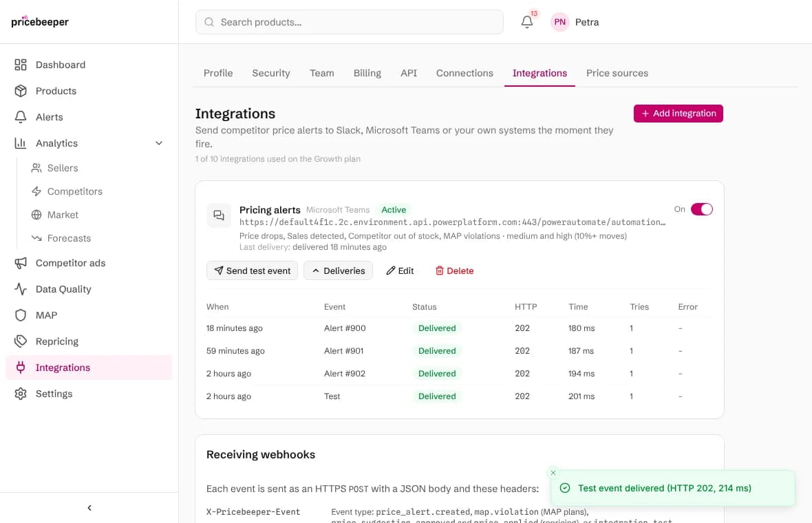Switch to the Team tab
The width and height of the screenshot is (812, 523).
321,73
